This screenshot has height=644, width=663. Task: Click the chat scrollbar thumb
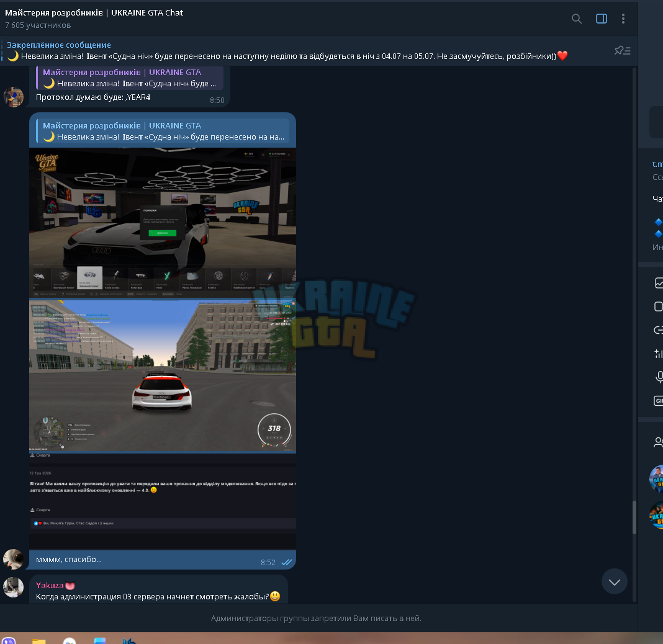click(x=634, y=517)
